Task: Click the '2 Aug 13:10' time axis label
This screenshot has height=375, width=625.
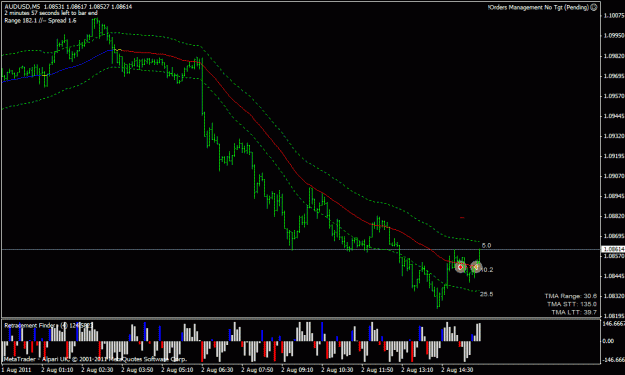Action: pyautogui.click(x=417, y=370)
